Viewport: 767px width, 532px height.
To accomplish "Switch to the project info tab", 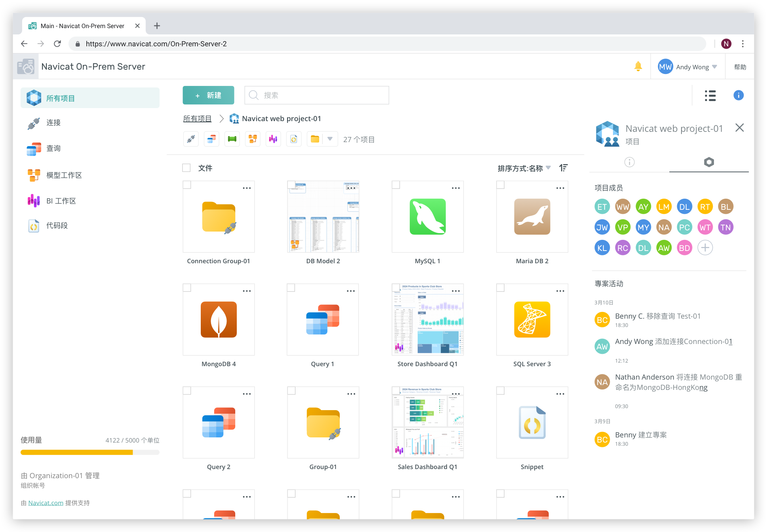I will 629,162.
